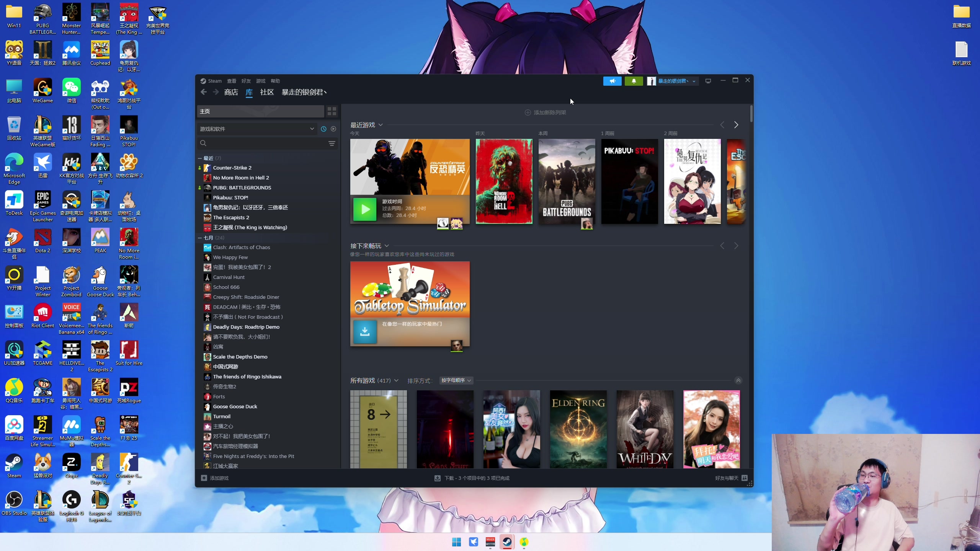Image resolution: width=980 pixels, height=551 pixels.
Task: Collapse the July sidebar section
Action: tap(199, 238)
